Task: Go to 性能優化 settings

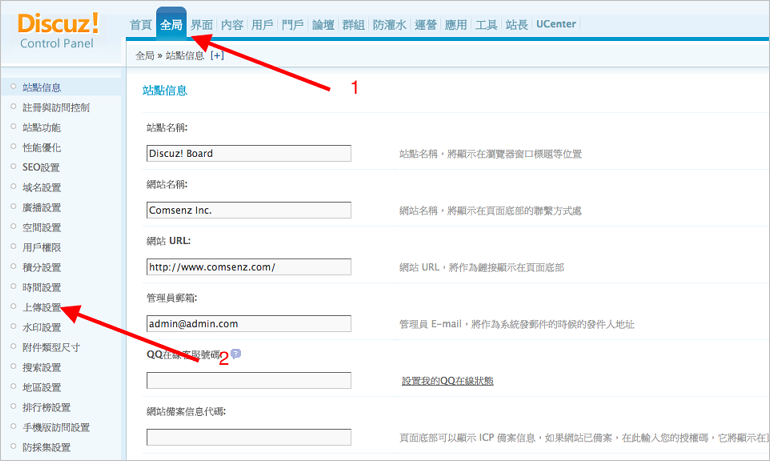Action: click(42, 147)
